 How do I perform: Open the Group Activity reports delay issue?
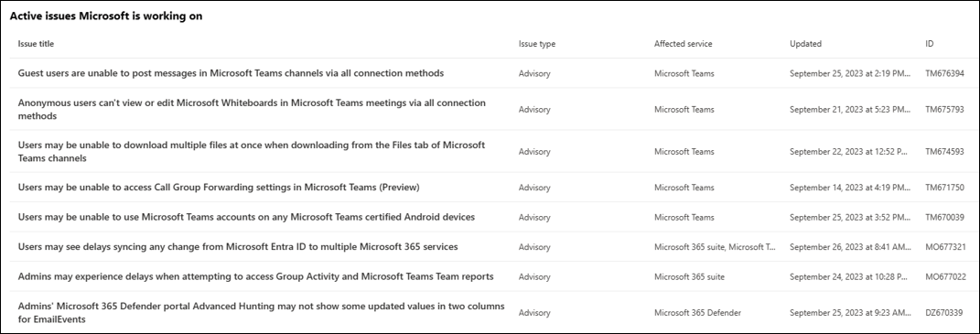tap(255, 276)
